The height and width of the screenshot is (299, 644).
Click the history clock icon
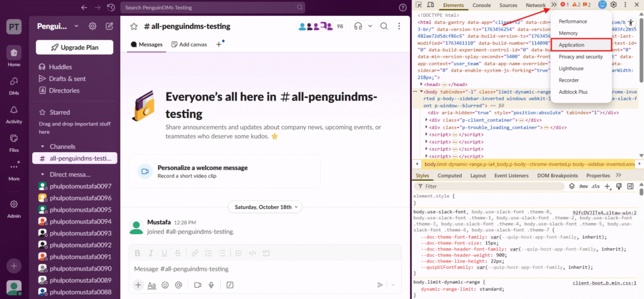click(x=111, y=7)
